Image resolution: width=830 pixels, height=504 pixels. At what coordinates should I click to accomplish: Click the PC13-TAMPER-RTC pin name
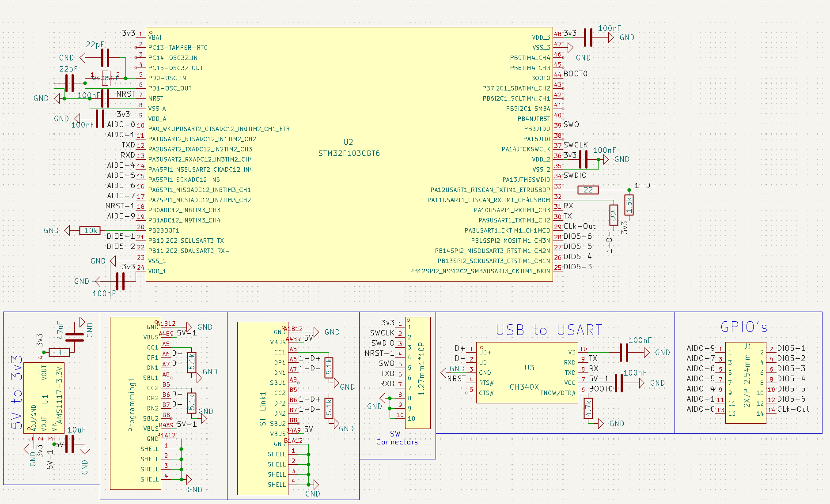[178, 48]
